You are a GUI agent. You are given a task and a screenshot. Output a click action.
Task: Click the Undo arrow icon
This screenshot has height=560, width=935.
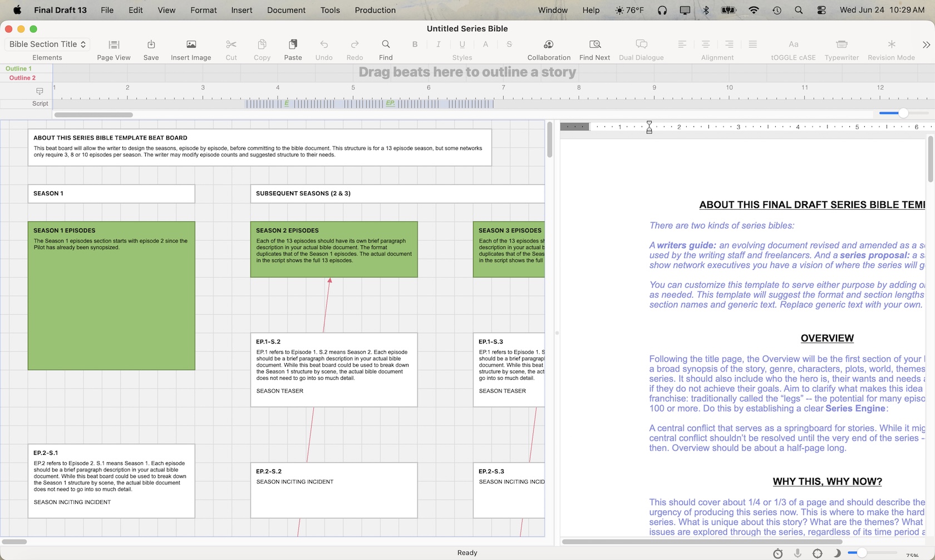324,44
